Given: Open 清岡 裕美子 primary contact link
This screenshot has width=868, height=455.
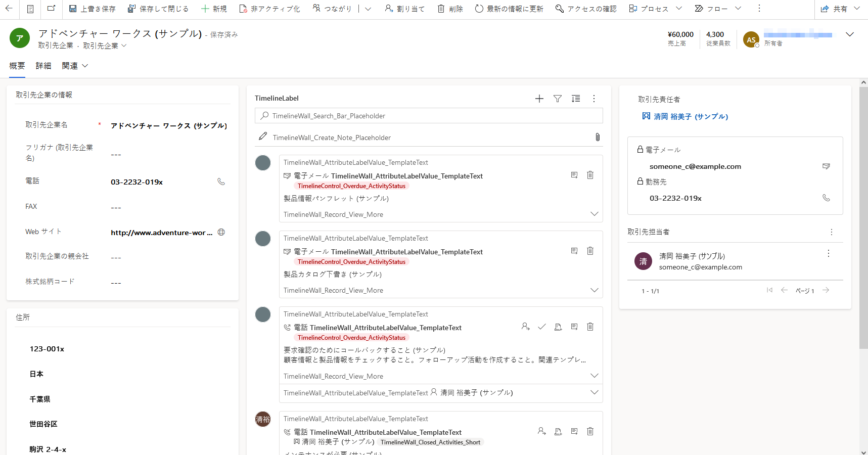Looking at the screenshot, I should (x=691, y=116).
